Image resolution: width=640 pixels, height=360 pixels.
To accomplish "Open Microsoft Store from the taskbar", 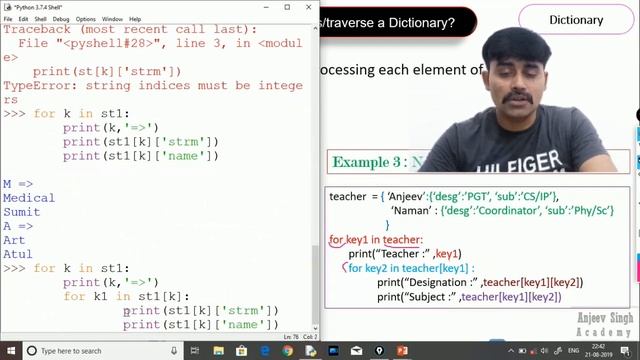I will [242, 351].
